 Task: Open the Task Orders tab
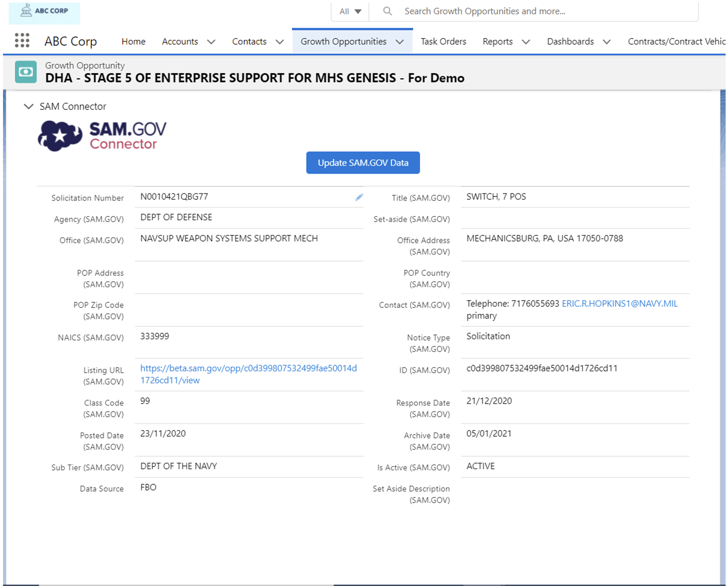443,42
